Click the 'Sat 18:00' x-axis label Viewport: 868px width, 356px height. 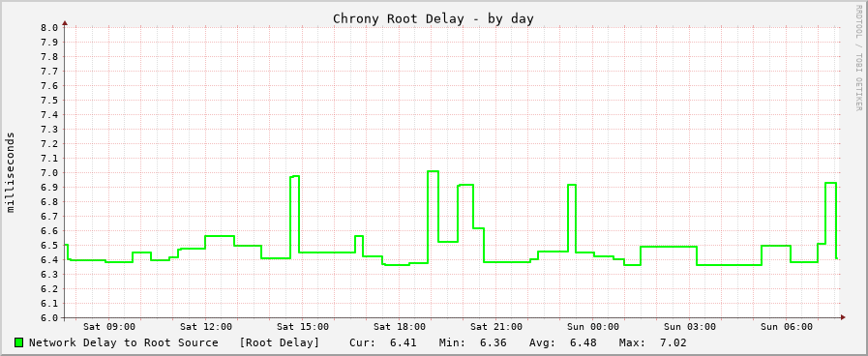click(x=400, y=327)
